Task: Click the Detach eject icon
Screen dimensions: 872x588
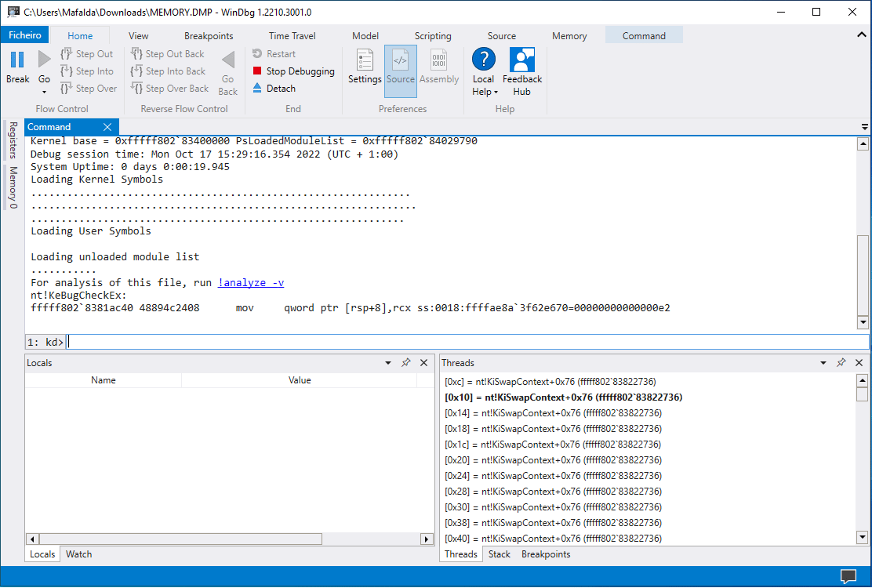Action: 257,88
